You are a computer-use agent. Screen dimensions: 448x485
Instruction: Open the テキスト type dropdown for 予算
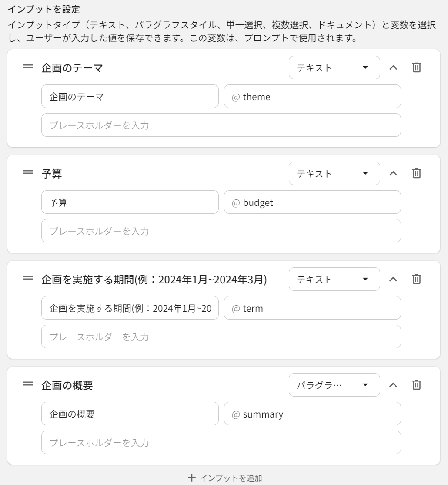tap(334, 173)
